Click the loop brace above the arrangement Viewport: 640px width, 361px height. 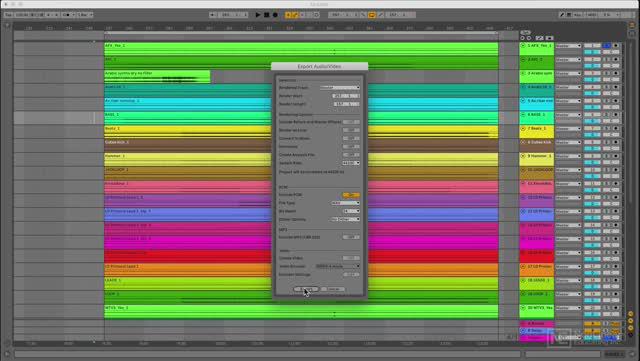point(301,33)
